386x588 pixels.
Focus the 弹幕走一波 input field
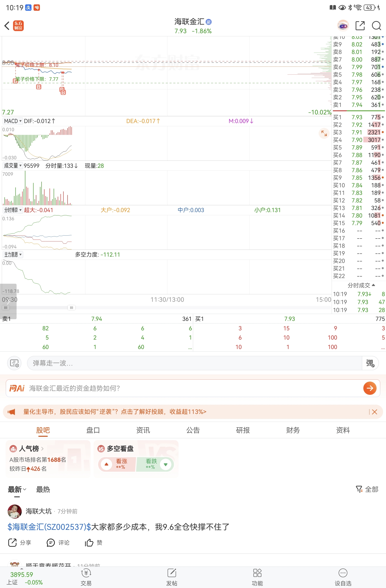click(194, 363)
